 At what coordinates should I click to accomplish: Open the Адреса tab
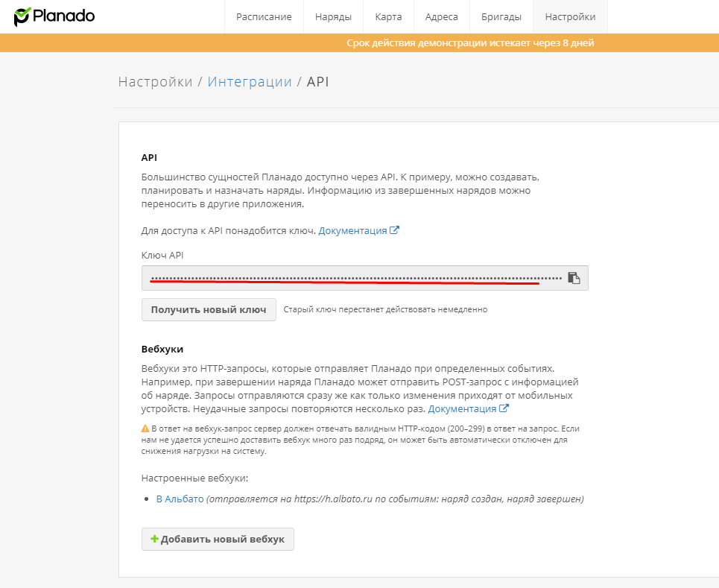[x=441, y=17]
